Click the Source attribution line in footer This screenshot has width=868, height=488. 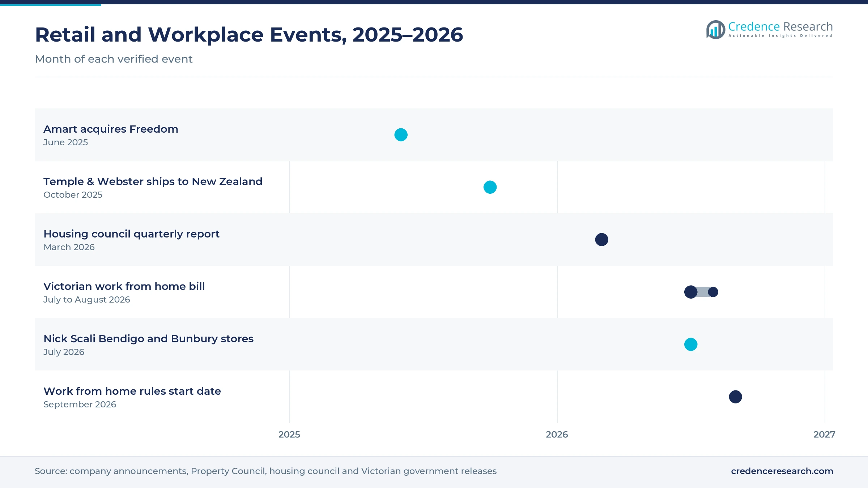click(265, 471)
